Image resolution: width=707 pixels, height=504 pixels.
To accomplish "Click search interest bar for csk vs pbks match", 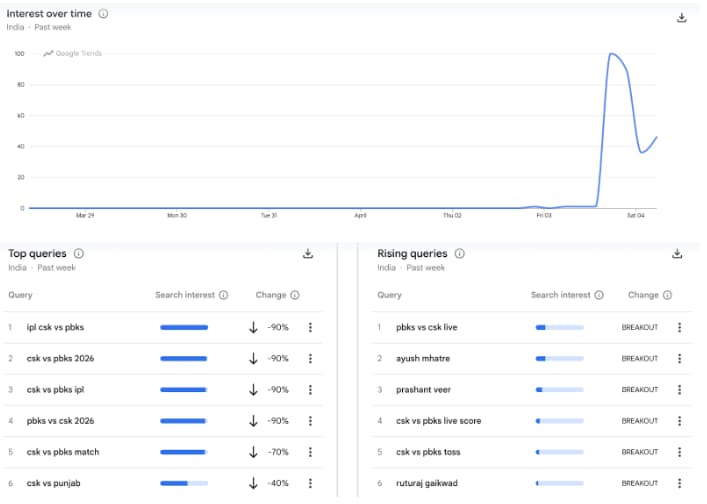I will (x=184, y=452).
